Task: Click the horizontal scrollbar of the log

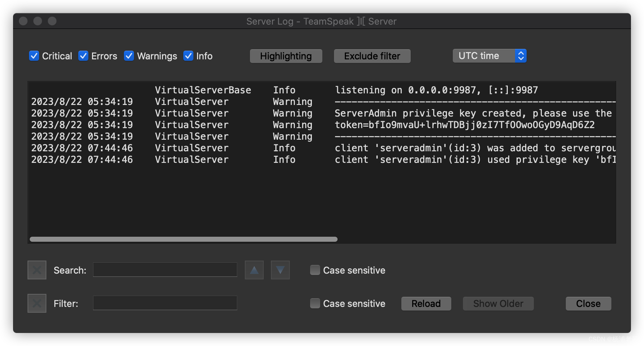Action: (184, 239)
